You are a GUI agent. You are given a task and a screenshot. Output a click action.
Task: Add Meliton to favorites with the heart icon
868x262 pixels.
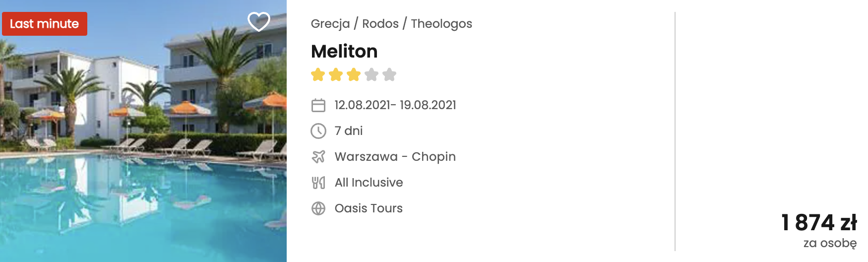(x=258, y=21)
